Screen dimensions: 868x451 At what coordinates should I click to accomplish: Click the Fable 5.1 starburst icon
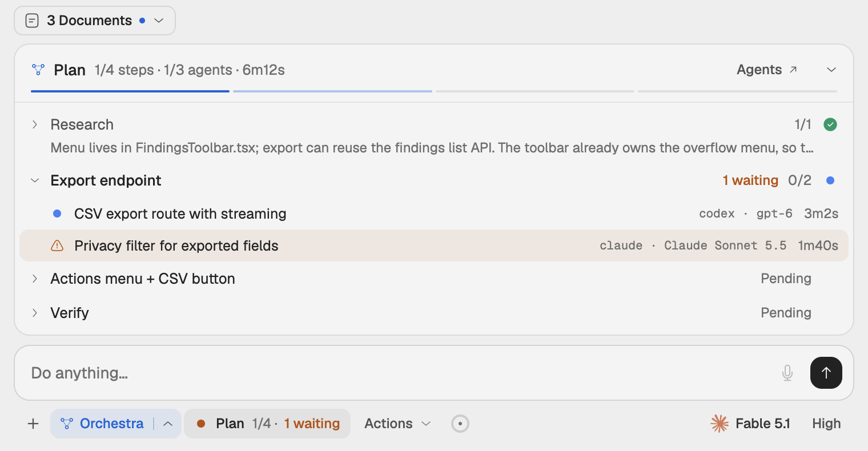pos(720,424)
